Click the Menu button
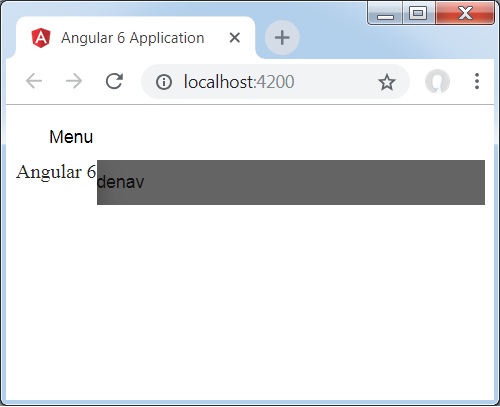The image size is (500, 407). tap(71, 137)
